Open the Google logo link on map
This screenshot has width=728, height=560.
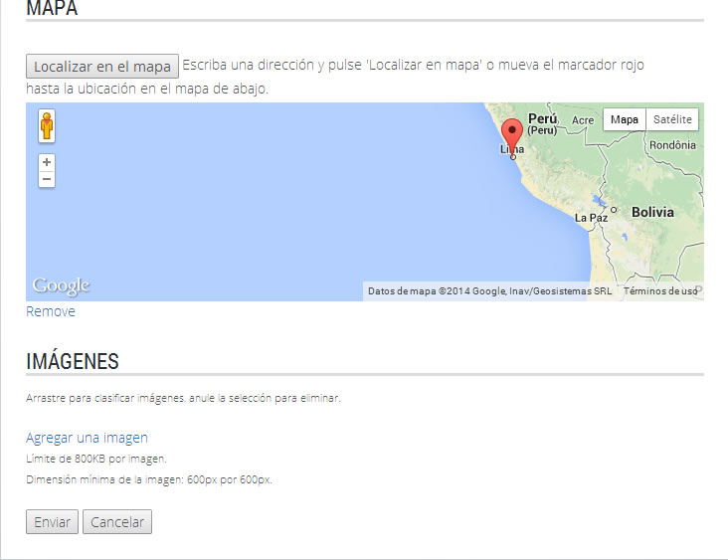(x=61, y=285)
